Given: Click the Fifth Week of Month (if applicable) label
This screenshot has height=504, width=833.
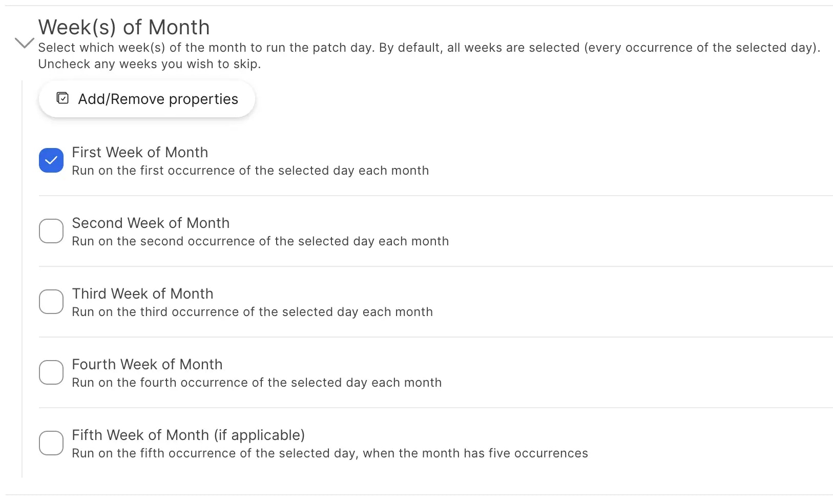Looking at the screenshot, I should click(188, 435).
